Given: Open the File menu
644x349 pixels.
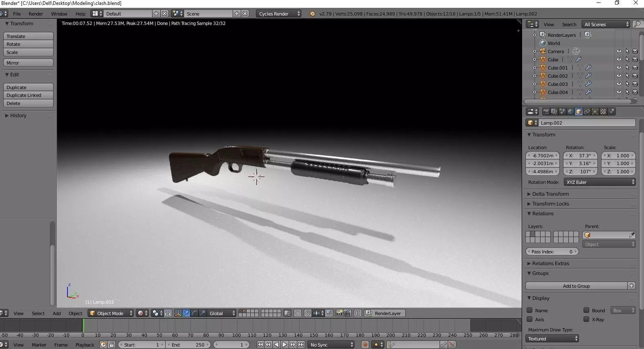Looking at the screenshot, I should coord(17,13).
